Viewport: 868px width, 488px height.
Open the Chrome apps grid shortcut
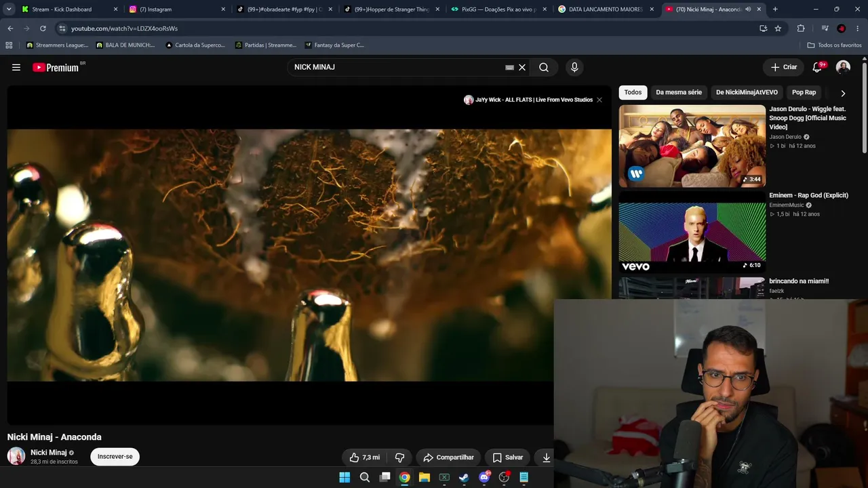point(9,45)
